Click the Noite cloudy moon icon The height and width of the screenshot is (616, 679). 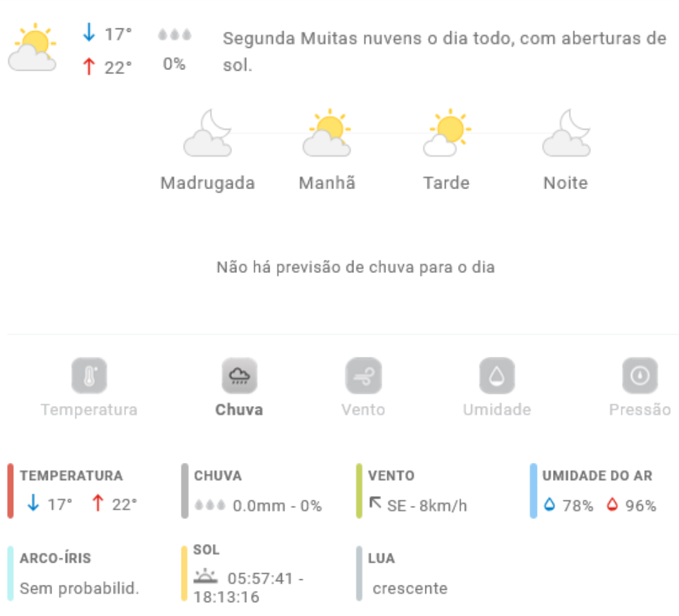point(566,133)
